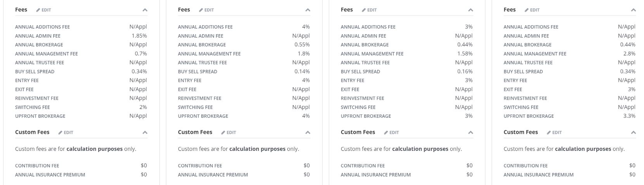Click the 2.8% annual management fee value
Image resolution: width=644 pixels, height=185 pixels.
click(x=629, y=54)
